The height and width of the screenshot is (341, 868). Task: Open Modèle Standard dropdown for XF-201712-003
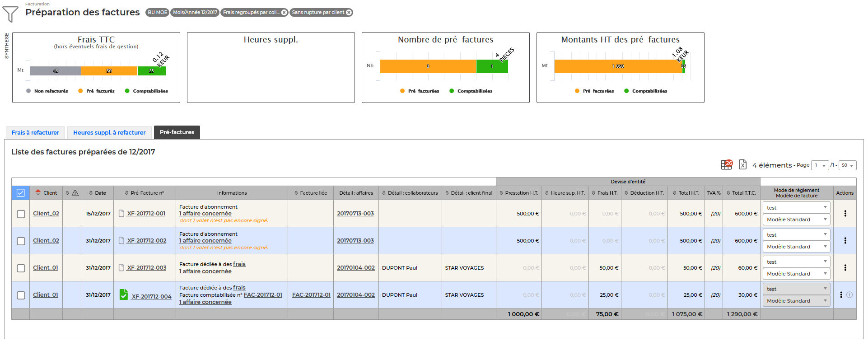tap(797, 274)
